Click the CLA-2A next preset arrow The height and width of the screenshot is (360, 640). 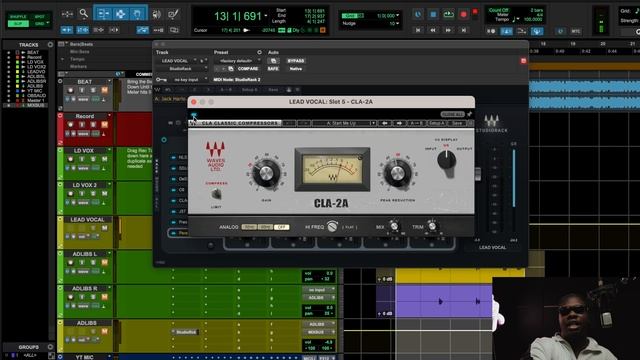pos(399,123)
